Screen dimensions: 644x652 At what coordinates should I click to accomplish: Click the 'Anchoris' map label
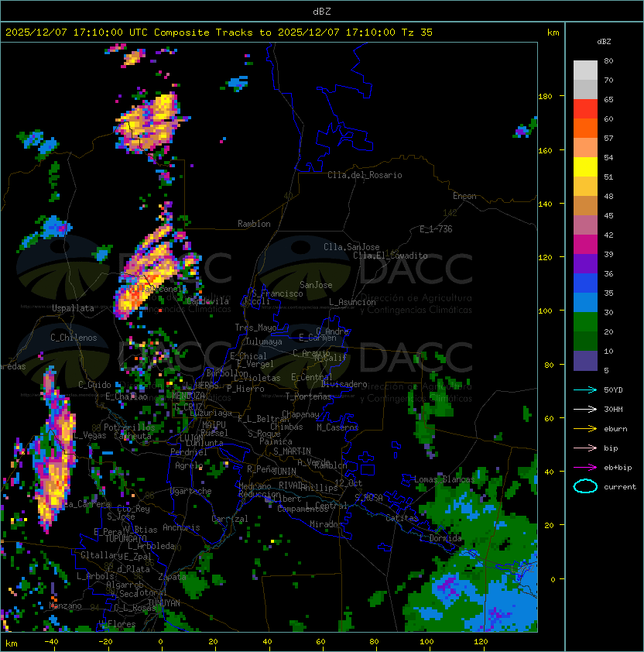point(181,527)
